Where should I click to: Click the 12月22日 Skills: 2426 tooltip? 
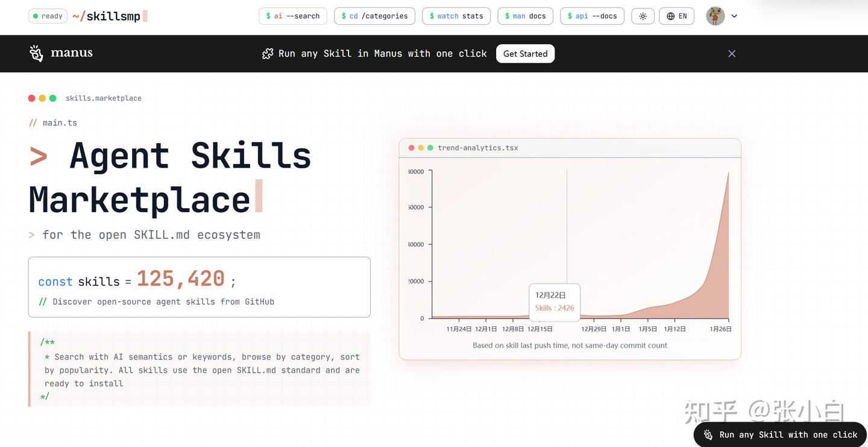tap(555, 302)
